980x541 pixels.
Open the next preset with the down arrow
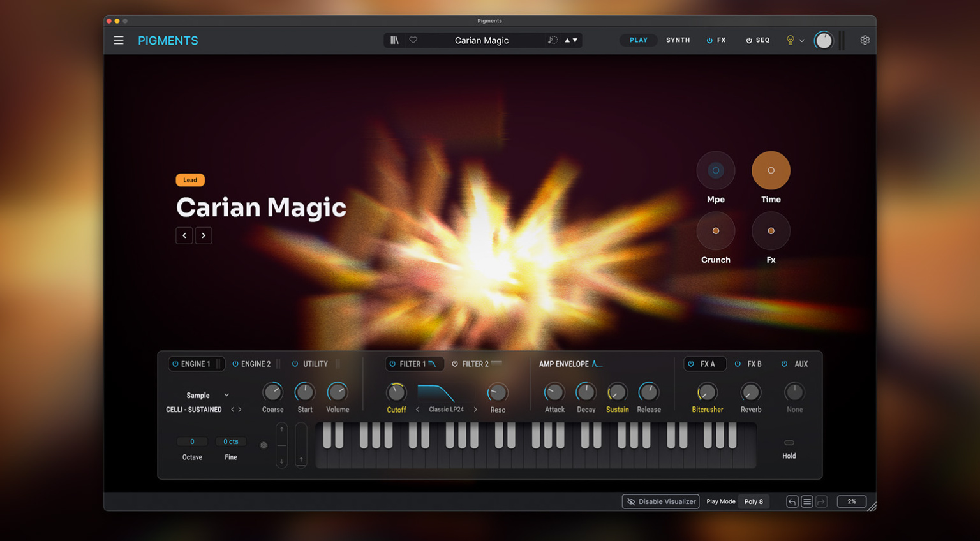point(575,40)
